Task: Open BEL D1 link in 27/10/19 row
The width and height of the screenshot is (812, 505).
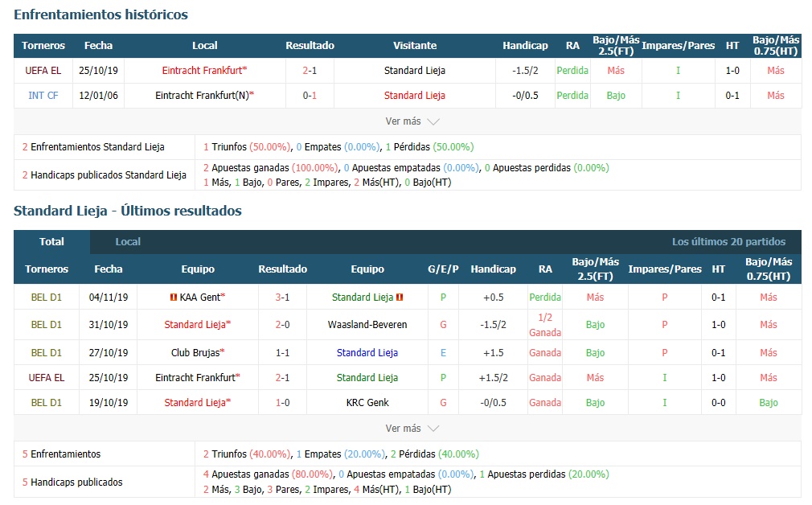Action: tap(47, 353)
